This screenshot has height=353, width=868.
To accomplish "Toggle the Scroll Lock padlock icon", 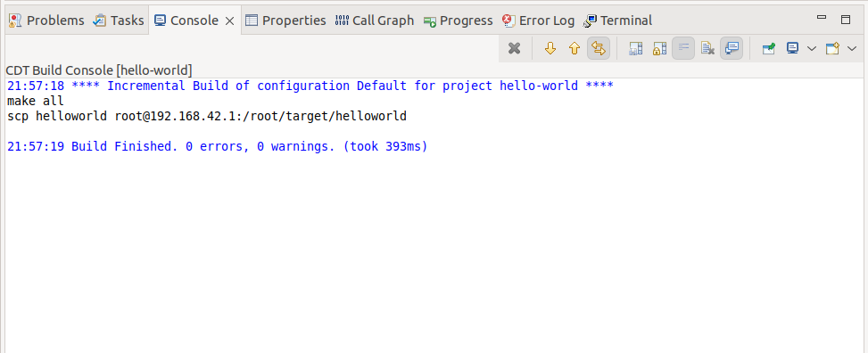I will tap(659, 49).
